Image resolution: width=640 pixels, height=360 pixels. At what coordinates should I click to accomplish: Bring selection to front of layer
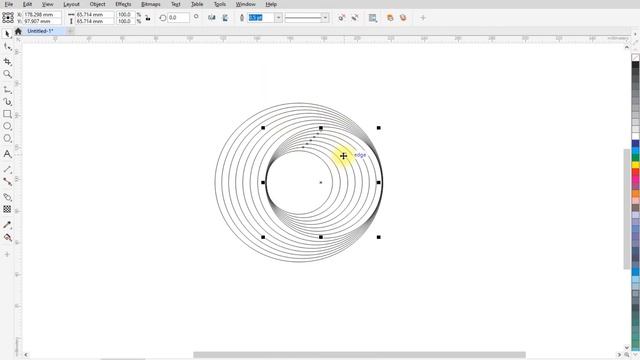390,18
